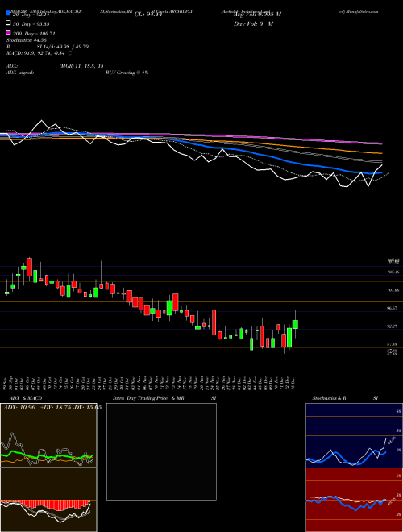Screen dimensions: 403x532
Task: Click the last green candlestick on the chart
Action: click(x=295, y=324)
